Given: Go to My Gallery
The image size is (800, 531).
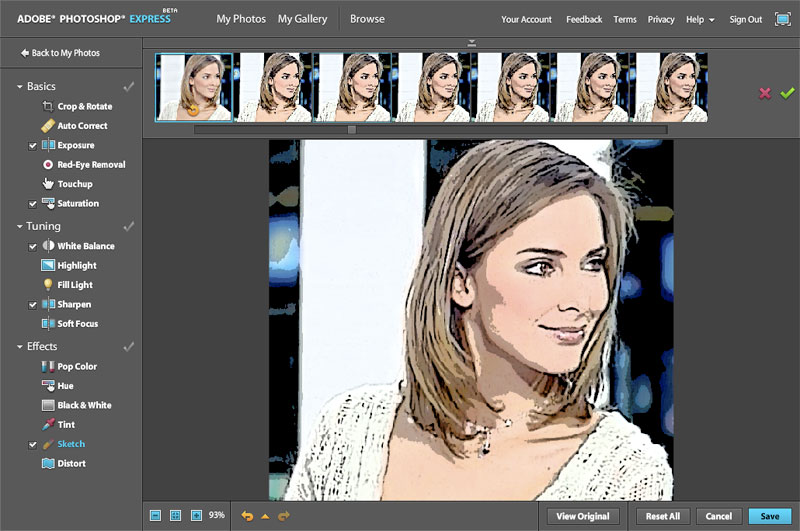Looking at the screenshot, I should [x=300, y=19].
